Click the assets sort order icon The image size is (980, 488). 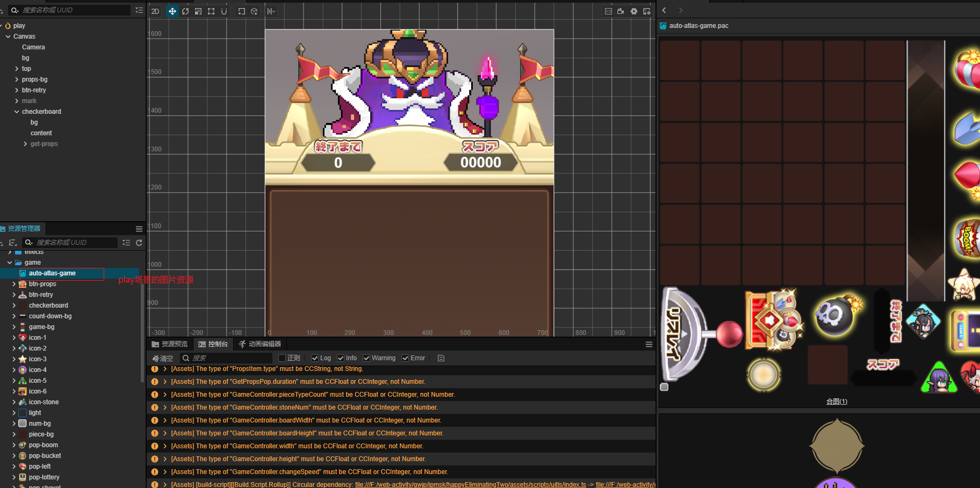(13, 243)
